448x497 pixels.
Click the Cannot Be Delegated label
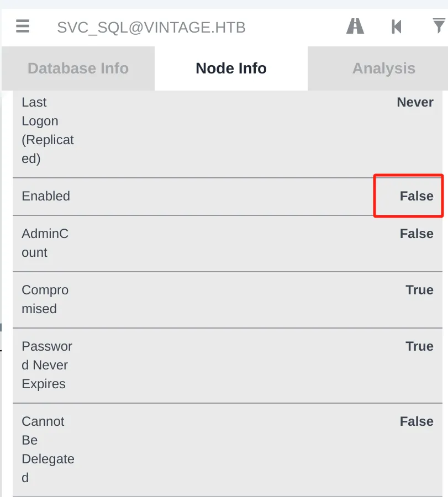(48, 450)
